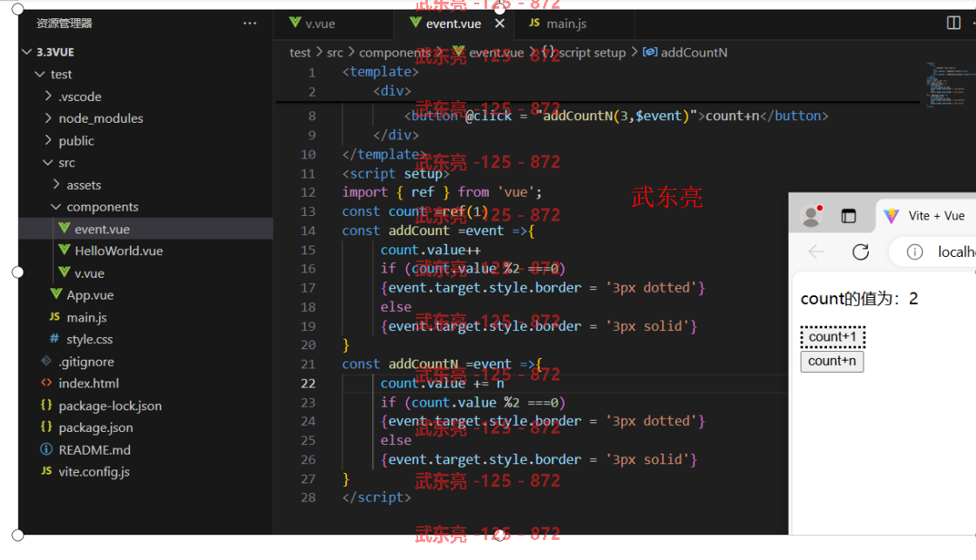Viewport: 976px width, 560px height.
Task: Click the git icon beside .gitignore
Action: point(46,361)
